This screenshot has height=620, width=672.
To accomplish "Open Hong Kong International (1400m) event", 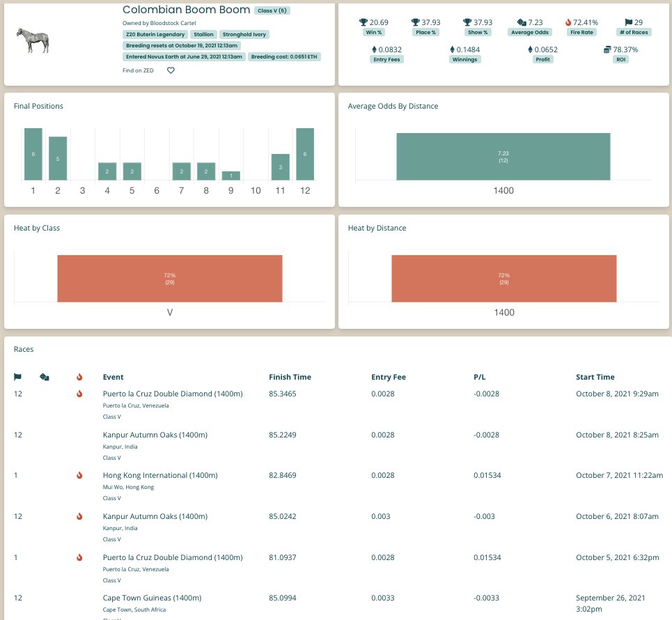I will 160,475.
